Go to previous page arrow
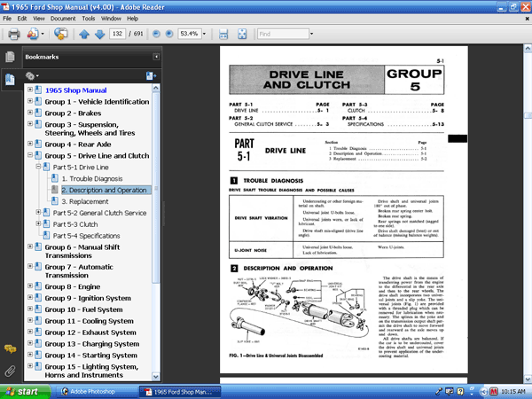This screenshot has width=532, height=399. pos(84,34)
